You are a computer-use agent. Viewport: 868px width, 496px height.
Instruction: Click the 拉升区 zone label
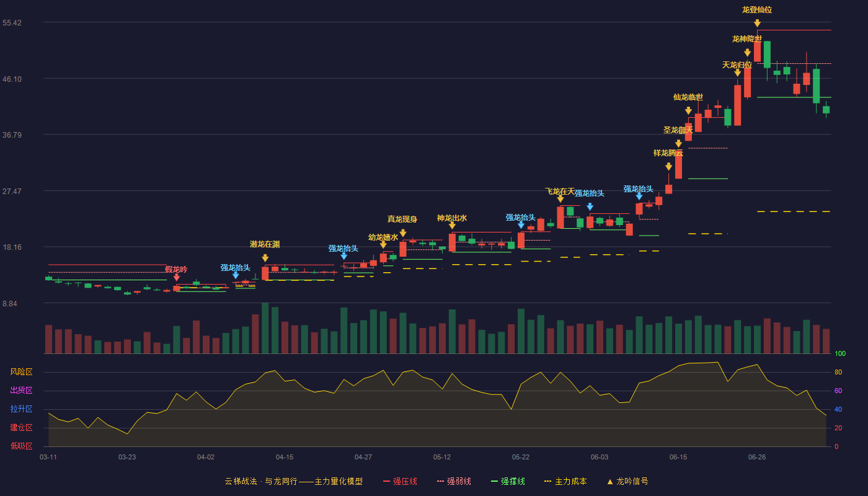point(21,409)
